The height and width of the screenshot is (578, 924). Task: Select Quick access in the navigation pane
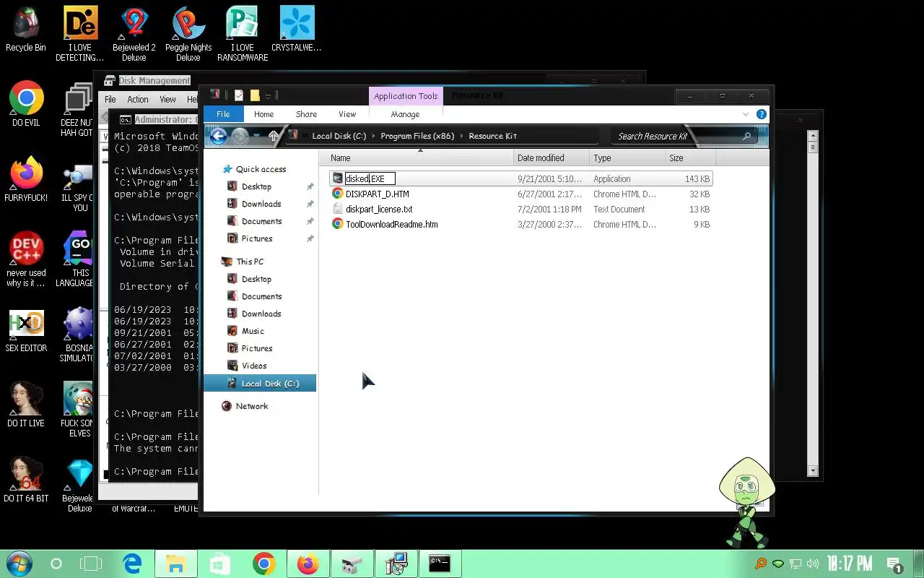pyautogui.click(x=261, y=169)
